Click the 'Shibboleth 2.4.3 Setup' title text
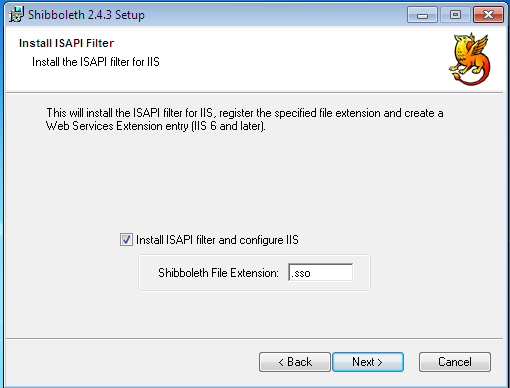The height and width of the screenshot is (388, 510). 86,15
